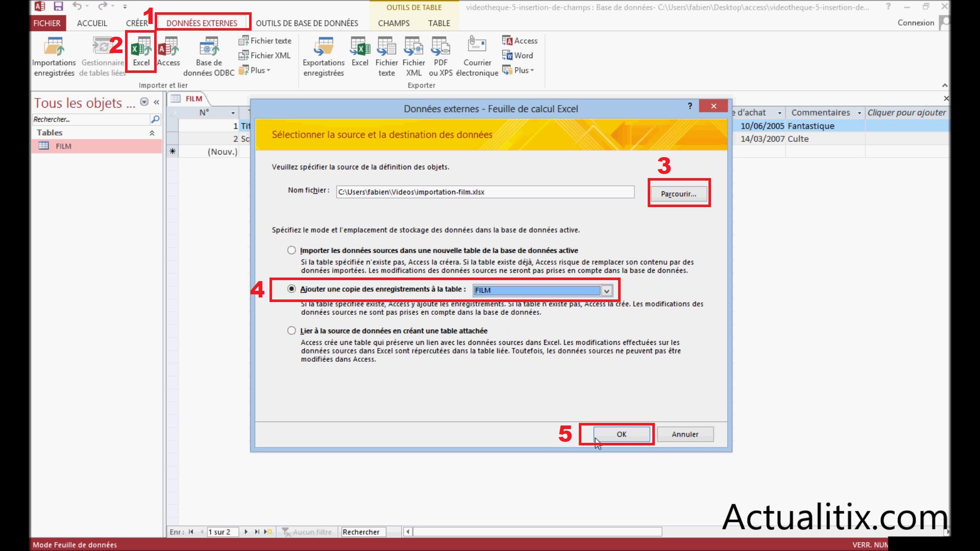Collapse the ribbon arrow
The height and width of the screenshot is (551, 980).
[x=945, y=85]
